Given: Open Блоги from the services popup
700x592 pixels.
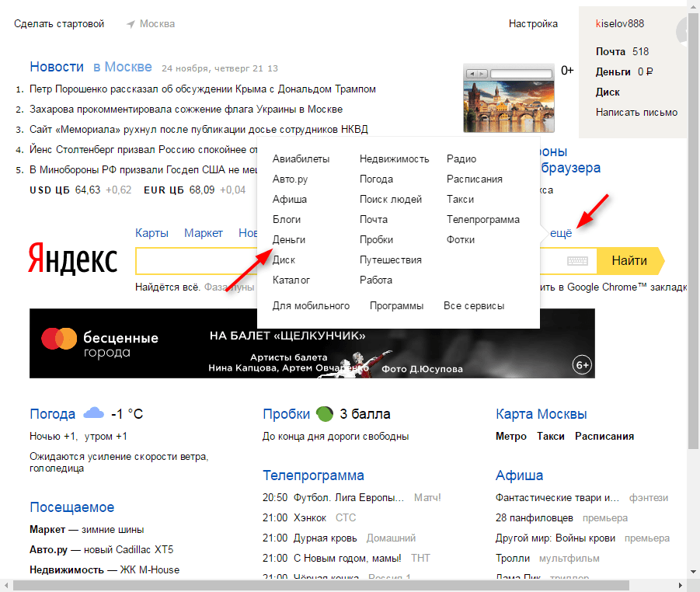Looking at the screenshot, I should tap(287, 220).
